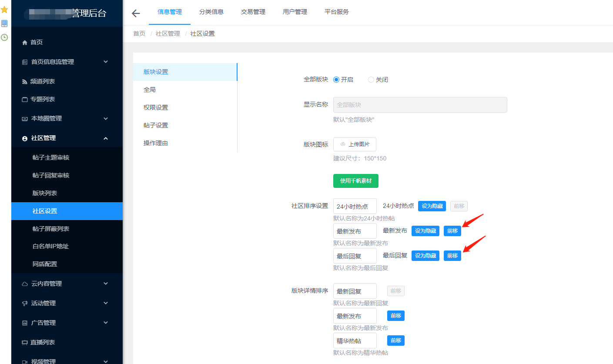Expand the 视频管理 chevron

click(x=106, y=361)
